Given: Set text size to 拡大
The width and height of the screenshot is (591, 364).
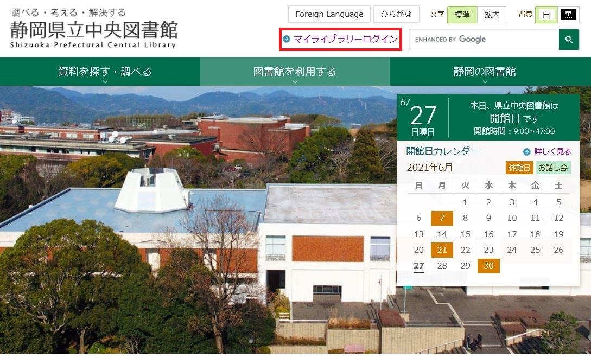Looking at the screenshot, I should pos(492,15).
